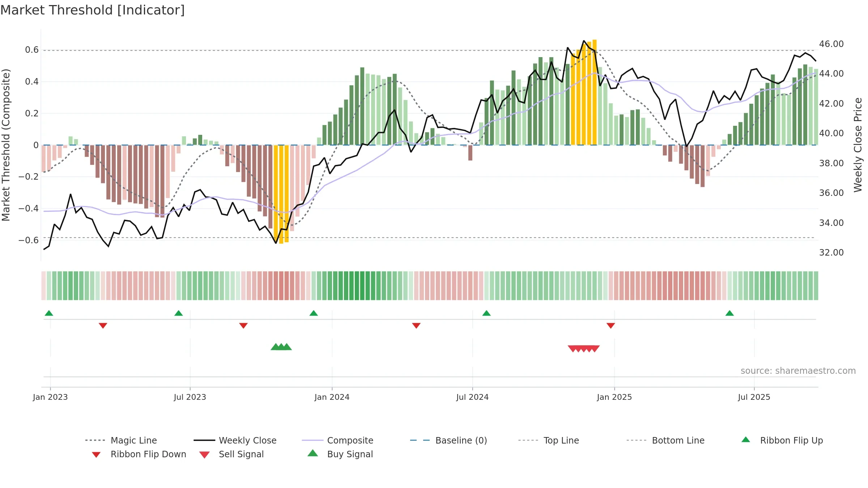
Task: Click the 0.2 left axis tick label
Action: point(32,114)
